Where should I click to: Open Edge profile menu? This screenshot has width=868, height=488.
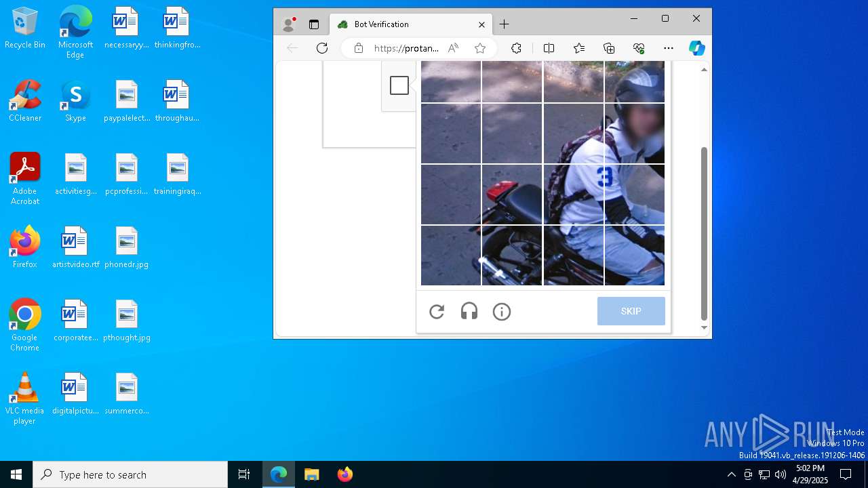289,24
